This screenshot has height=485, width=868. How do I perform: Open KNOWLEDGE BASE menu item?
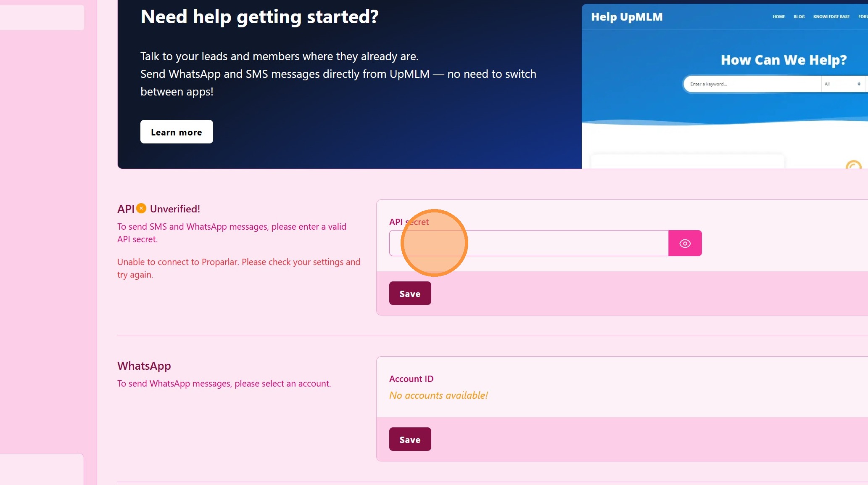831,17
